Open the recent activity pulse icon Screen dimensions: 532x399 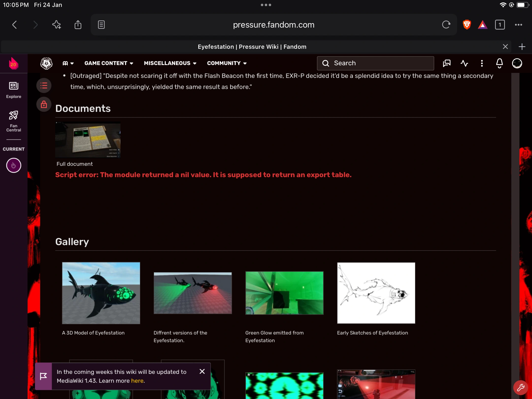tap(464, 63)
